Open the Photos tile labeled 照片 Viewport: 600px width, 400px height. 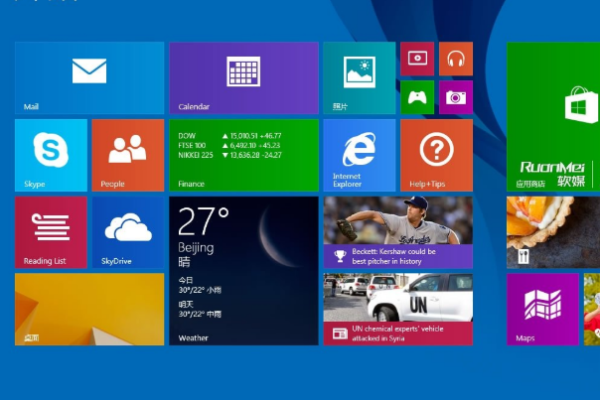(359, 78)
